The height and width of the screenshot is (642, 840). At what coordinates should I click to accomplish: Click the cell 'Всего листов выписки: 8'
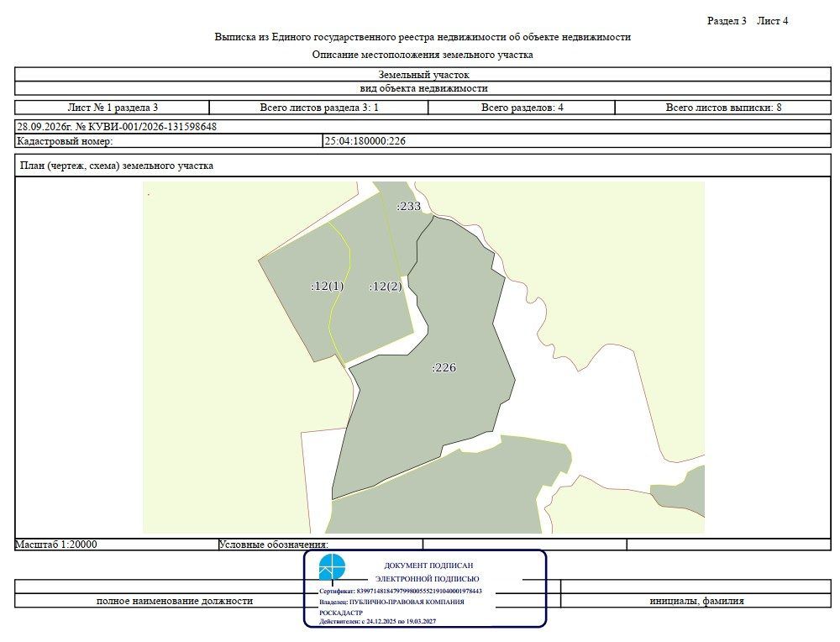pyautogui.click(x=723, y=108)
